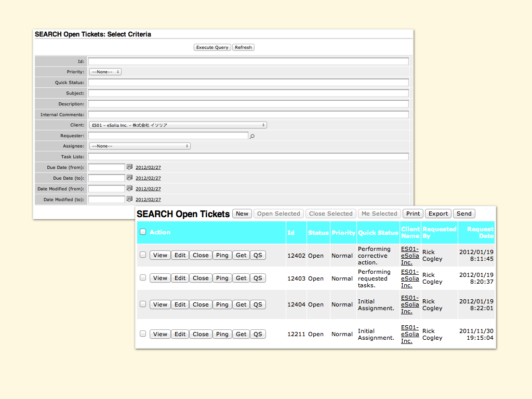
Task: Select the checkbox for ticket 12211
Action: (143, 334)
